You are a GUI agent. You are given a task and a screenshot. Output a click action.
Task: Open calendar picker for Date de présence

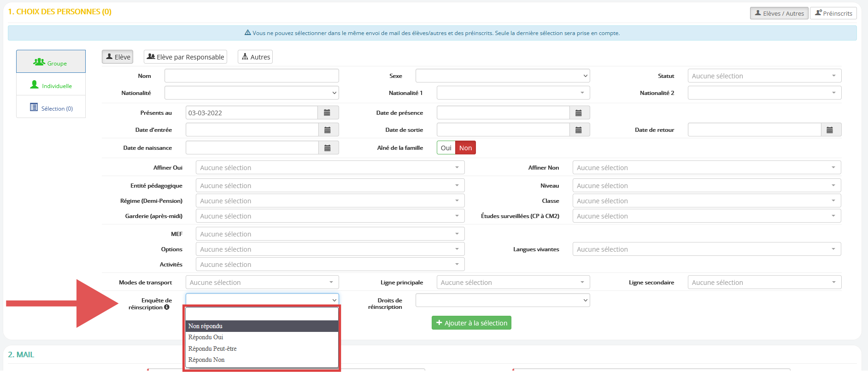coord(579,113)
